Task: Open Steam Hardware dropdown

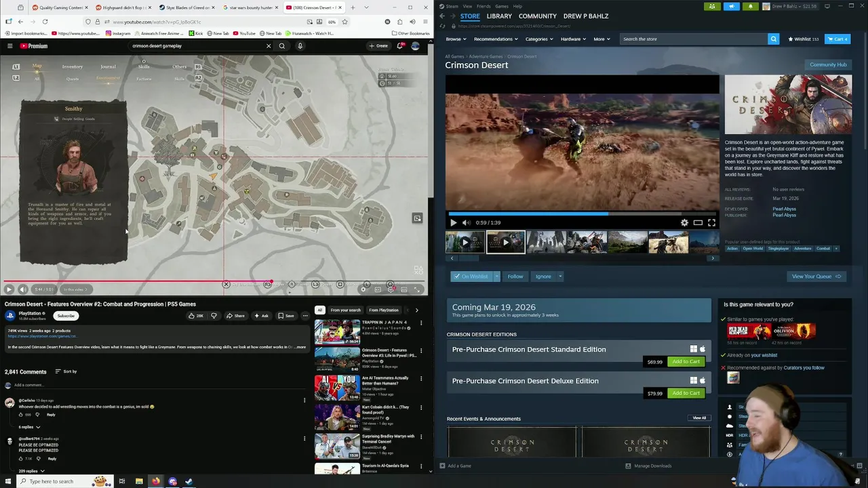Action: [573, 39]
